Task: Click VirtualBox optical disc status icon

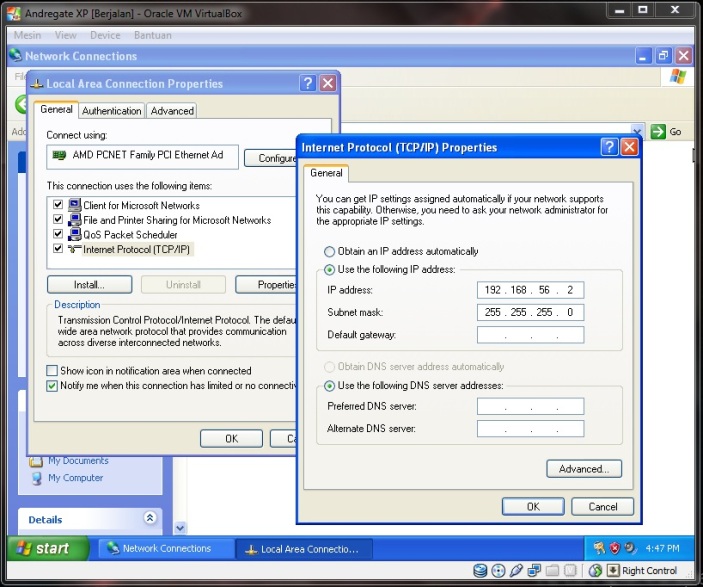Action: pos(498,570)
